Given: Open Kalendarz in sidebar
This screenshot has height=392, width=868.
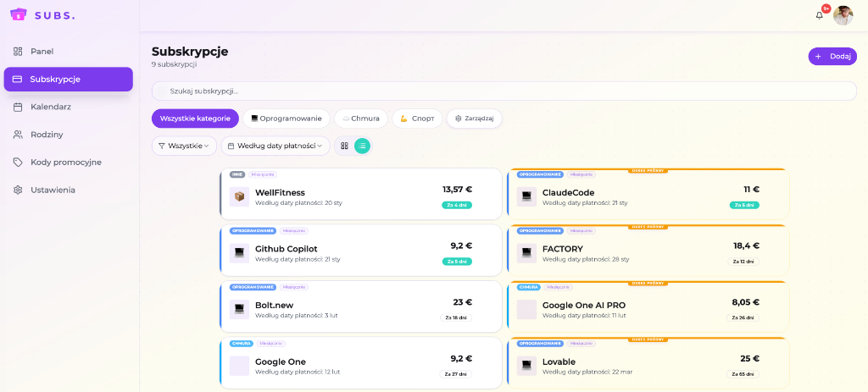Looking at the screenshot, I should click(x=68, y=107).
